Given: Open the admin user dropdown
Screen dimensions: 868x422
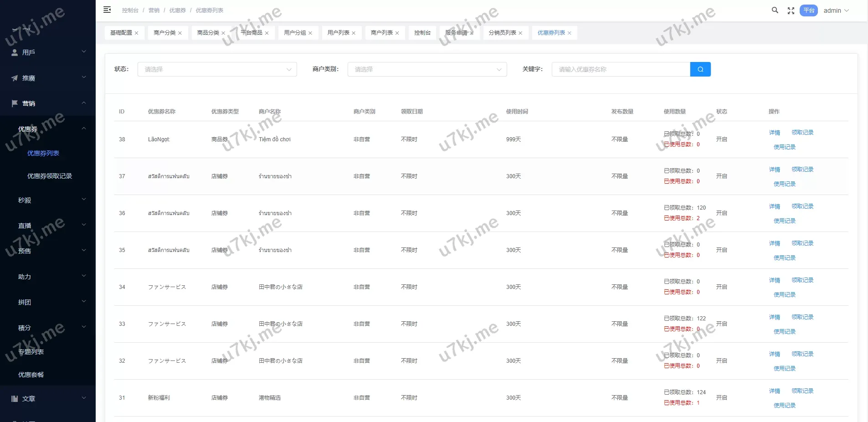Looking at the screenshot, I should [x=836, y=10].
